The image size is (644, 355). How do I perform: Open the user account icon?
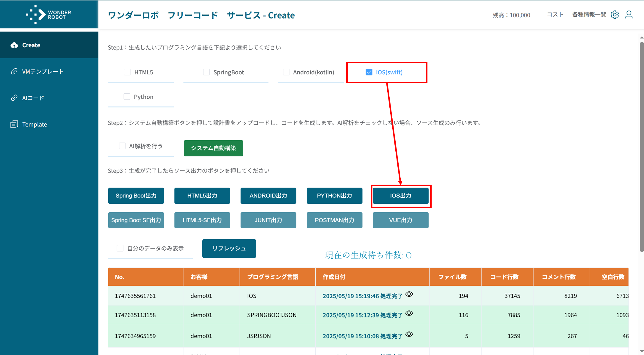629,15
